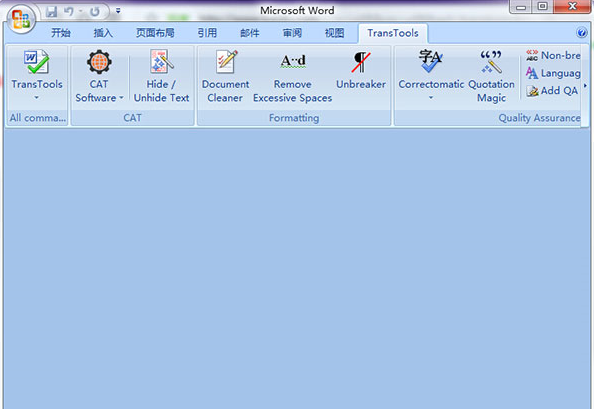Click the All comma... group label
The height and width of the screenshot is (409, 594).
click(38, 118)
